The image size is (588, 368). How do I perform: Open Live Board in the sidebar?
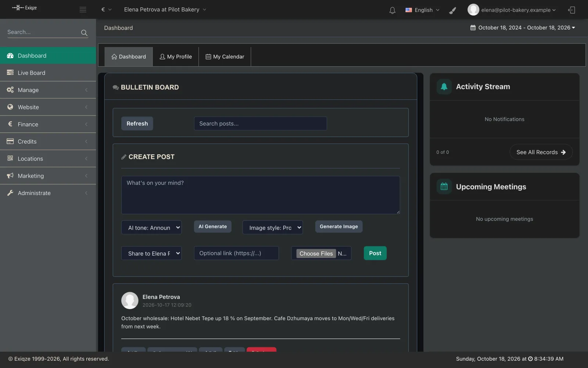click(48, 73)
